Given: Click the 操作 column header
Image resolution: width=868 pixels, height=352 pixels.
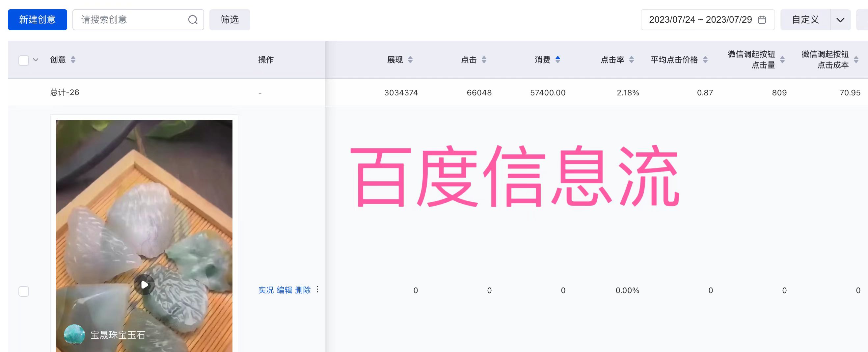Looking at the screenshot, I should 266,60.
